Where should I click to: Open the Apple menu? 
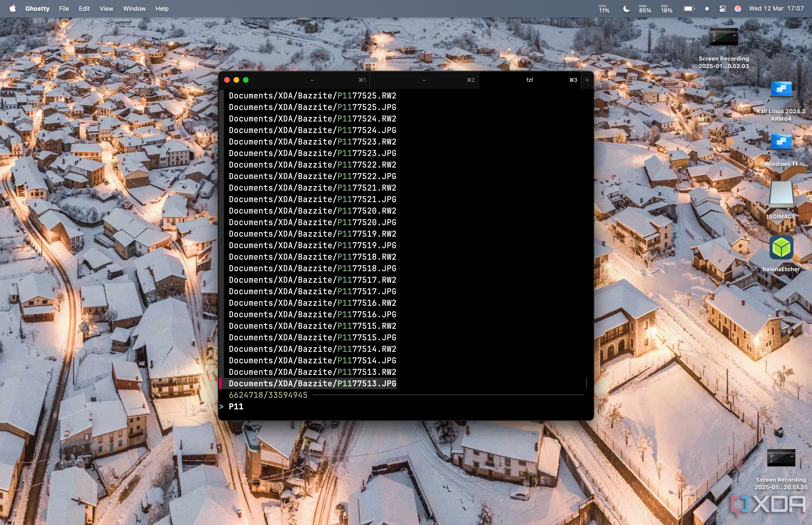(x=13, y=8)
